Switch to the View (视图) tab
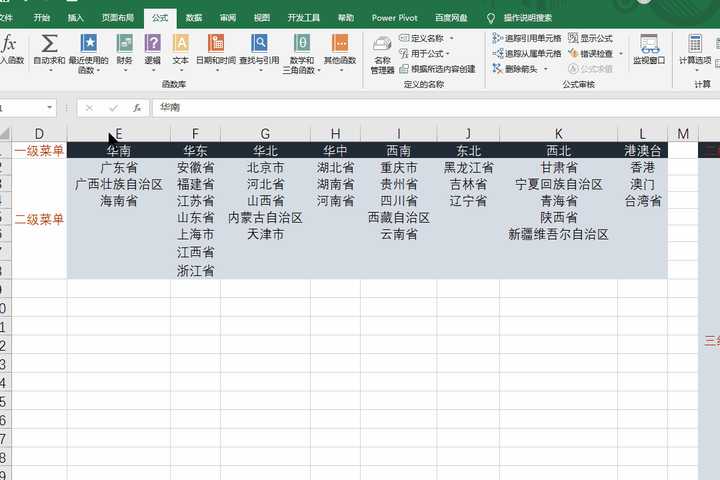The image size is (720, 480). pyautogui.click(x=262, y=18)
